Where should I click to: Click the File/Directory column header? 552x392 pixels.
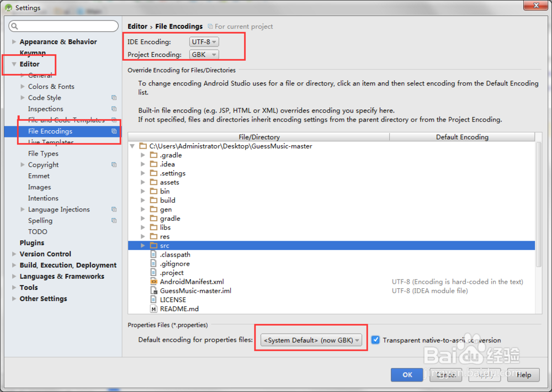pos(259,137)
